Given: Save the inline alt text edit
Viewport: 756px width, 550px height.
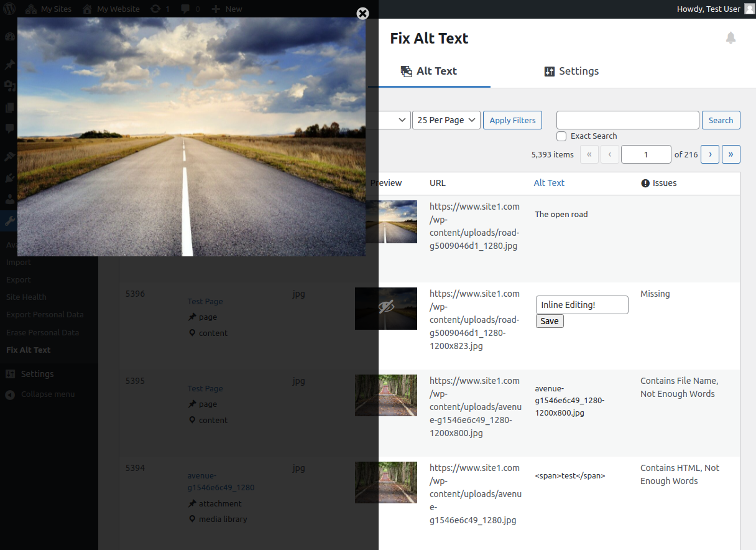Looking at the screenshot, I should pyautogui.click(x=550, y=321).
